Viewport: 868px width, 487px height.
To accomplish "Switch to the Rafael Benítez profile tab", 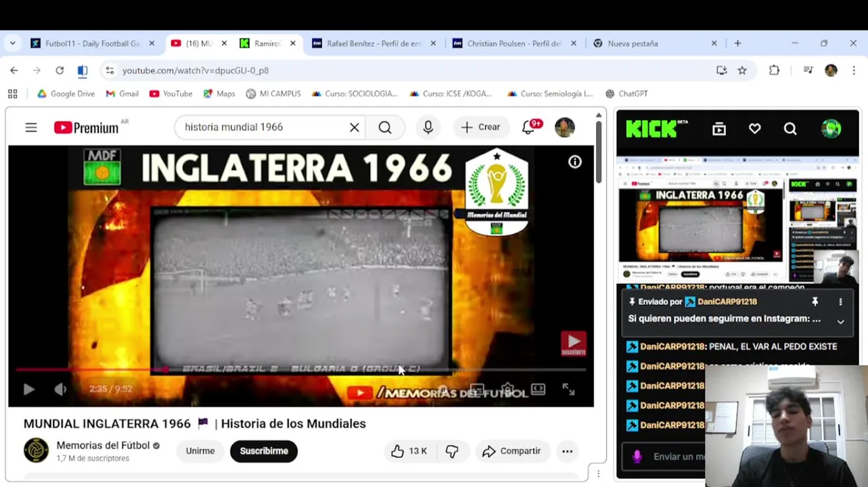I will point(373,43).
